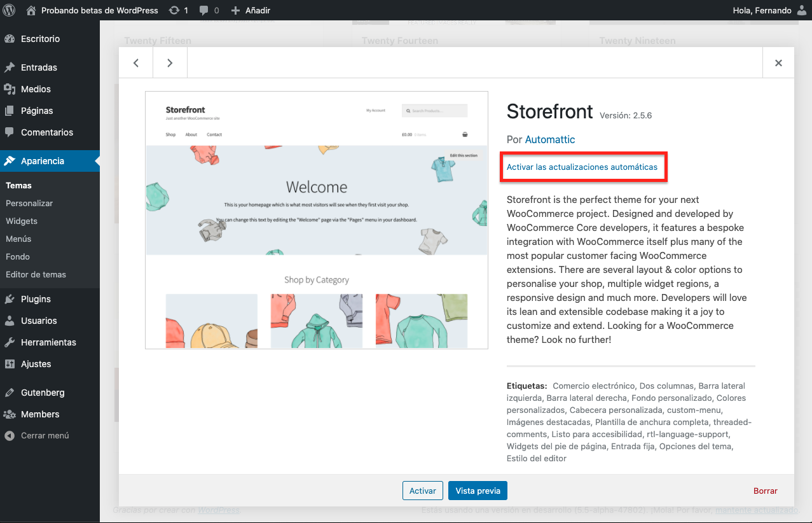812x523 pixels.
Task: Click the Vista previa button
Action: pyautogui.click(x=478, y=491)
